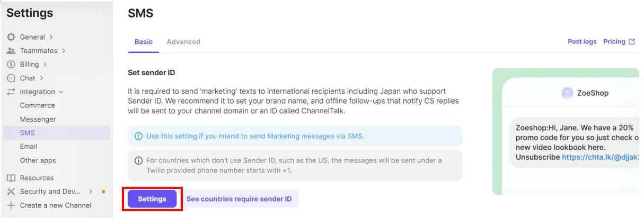Click the Teammates people icon
The width and height of the screenshot is (644, 218).
pos(11,51)
